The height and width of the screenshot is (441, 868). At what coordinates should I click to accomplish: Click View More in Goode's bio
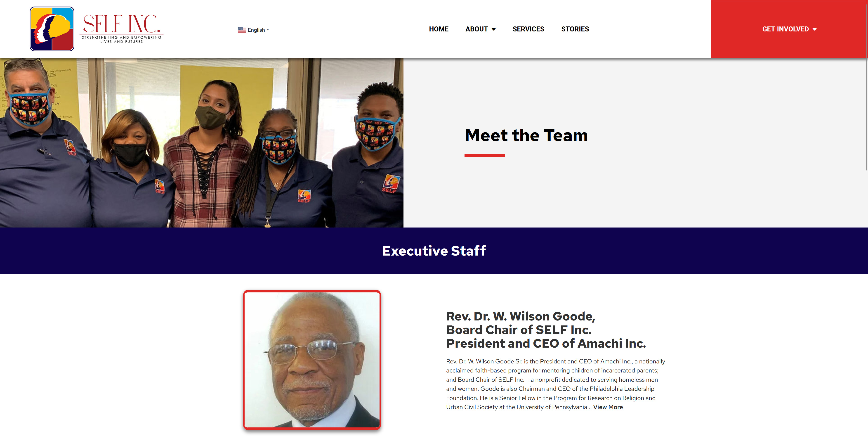pyautogui.click(x=608, y=407)
